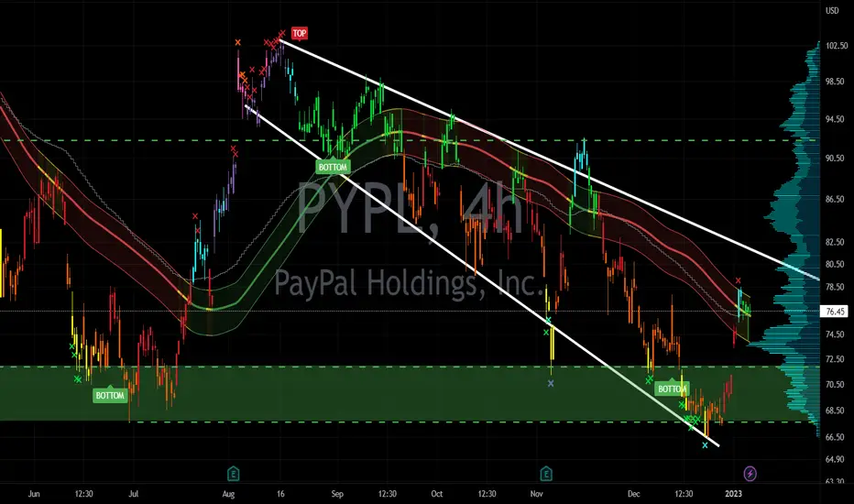Click the 102.50 price axis label
This screenshot has width=854, height=504.
click(x=837, y=46)
